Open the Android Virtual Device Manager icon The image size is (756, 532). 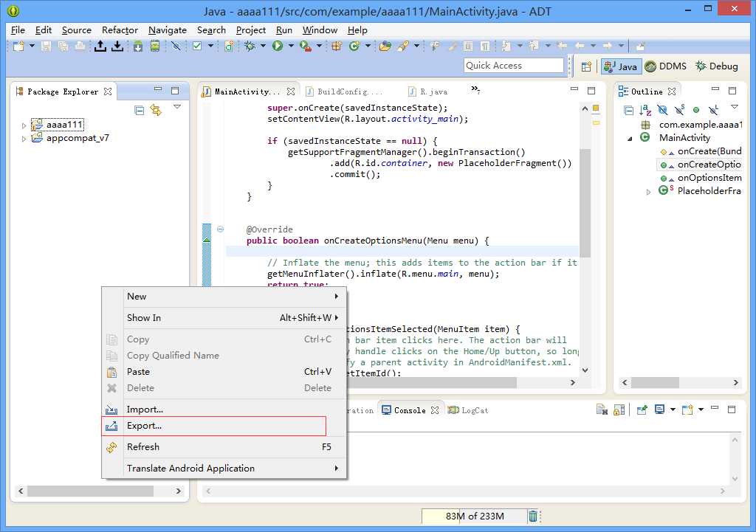[x=155, y=46]
